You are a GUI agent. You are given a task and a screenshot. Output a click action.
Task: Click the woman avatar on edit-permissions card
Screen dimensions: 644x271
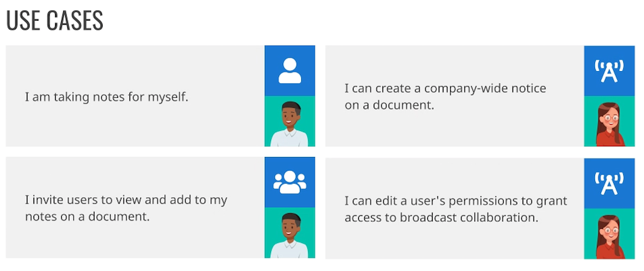(x=609, y=234)
